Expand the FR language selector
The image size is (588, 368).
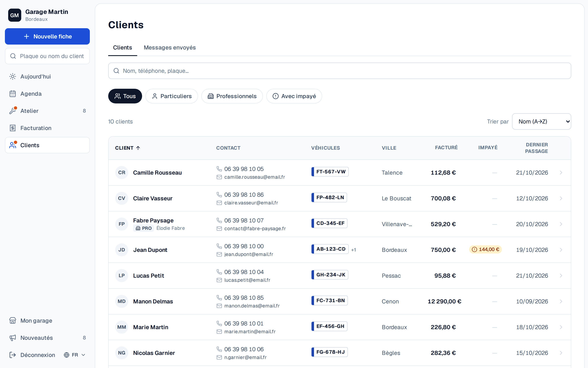tap(75, 355)
